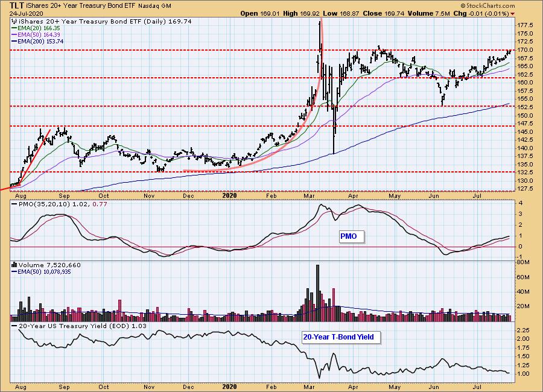Click the 60M volume axis label
This screenshot has height=392, width=543.
(523, 277)
